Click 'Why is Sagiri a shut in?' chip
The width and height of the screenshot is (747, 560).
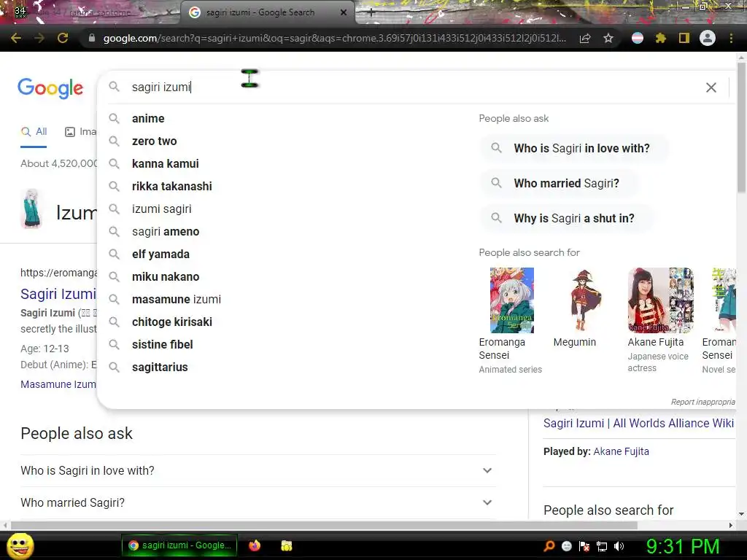(x=566, y=218)
